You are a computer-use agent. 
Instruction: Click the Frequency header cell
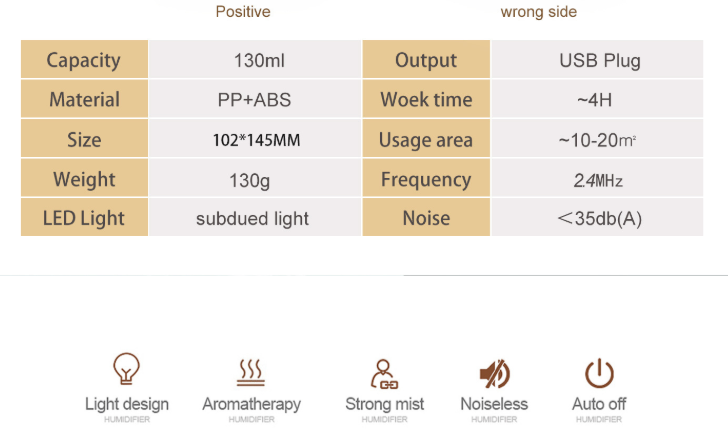click(426, 178)
